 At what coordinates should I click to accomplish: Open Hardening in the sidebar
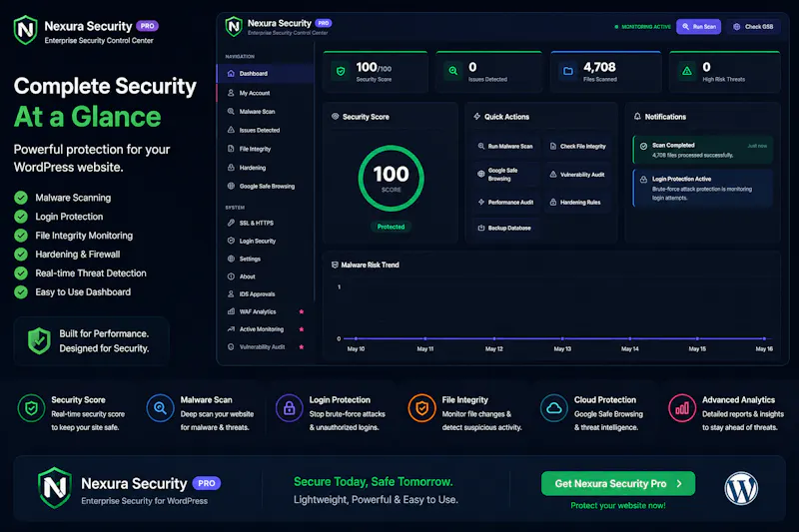(265, 168)
